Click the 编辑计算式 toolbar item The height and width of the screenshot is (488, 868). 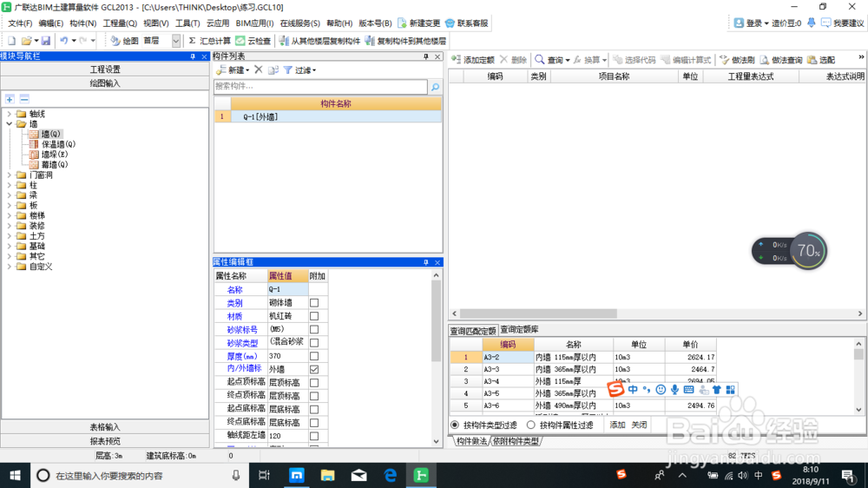(686, 60)
